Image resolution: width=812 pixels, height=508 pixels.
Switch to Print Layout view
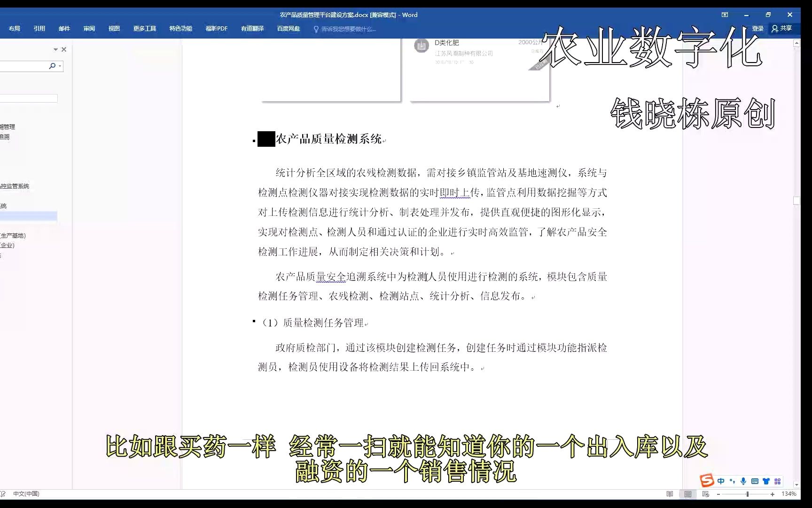pyautogui.click(x=688, y=494)
